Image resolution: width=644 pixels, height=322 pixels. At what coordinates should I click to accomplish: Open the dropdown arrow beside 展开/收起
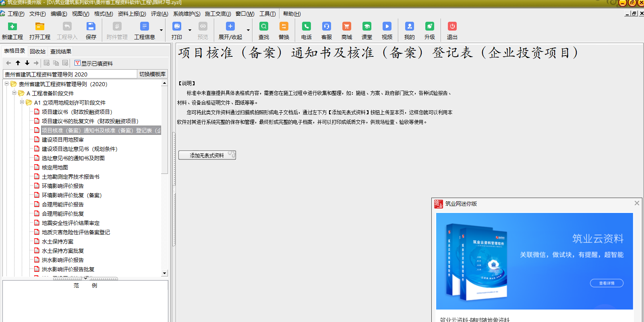248,30
